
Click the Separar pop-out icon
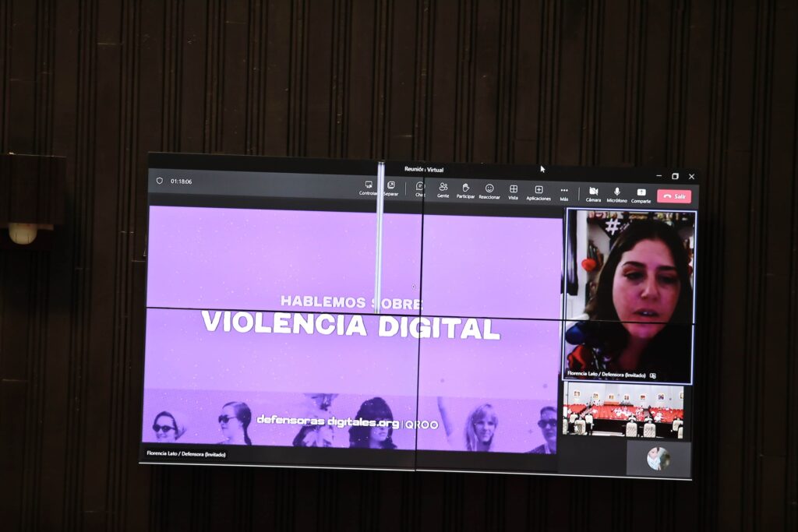[391, 188]
